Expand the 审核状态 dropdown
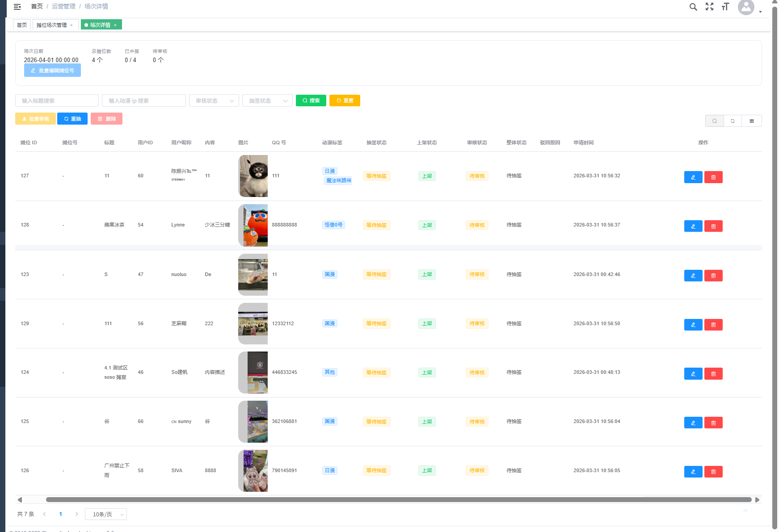This screenshot has width=779, height=532. [x=214, y=101]
